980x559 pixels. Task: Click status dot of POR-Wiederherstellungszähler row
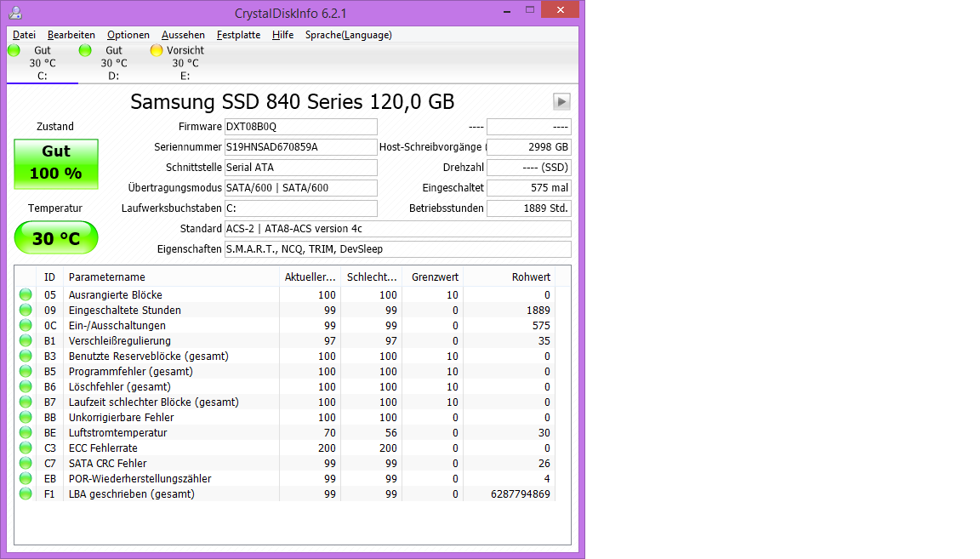pyautogui.click(x=25, y=478)
